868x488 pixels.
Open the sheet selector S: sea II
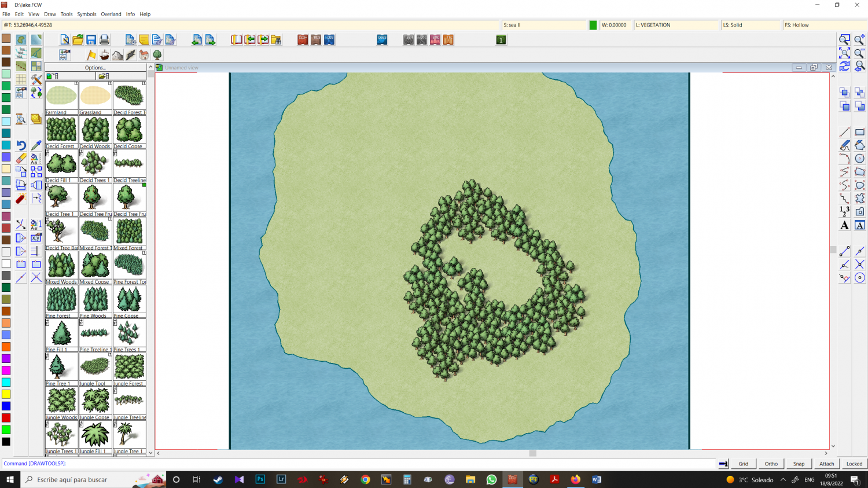point(544,25)
